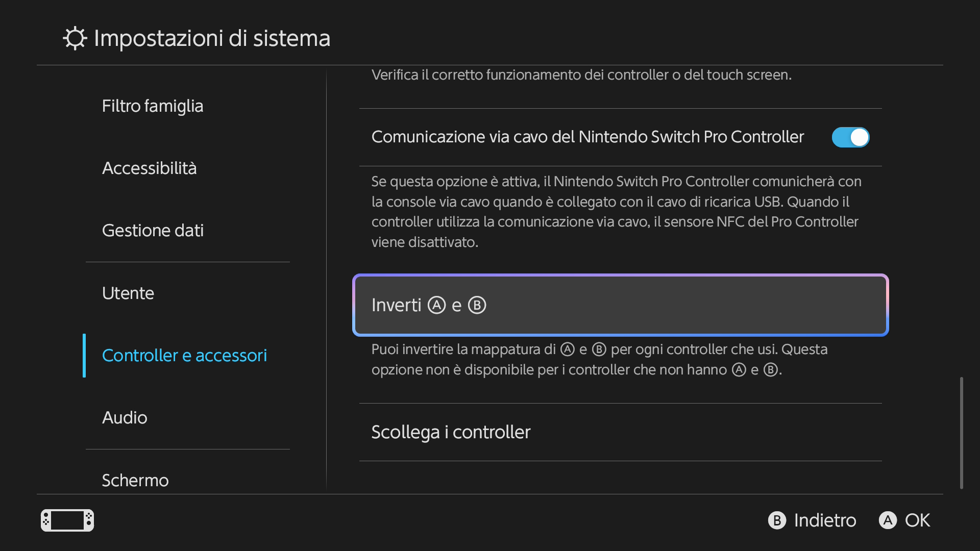Viewport: 980px width, 551px height.
Task: Confirm with the OK label
Action: (x=917, y=520)
